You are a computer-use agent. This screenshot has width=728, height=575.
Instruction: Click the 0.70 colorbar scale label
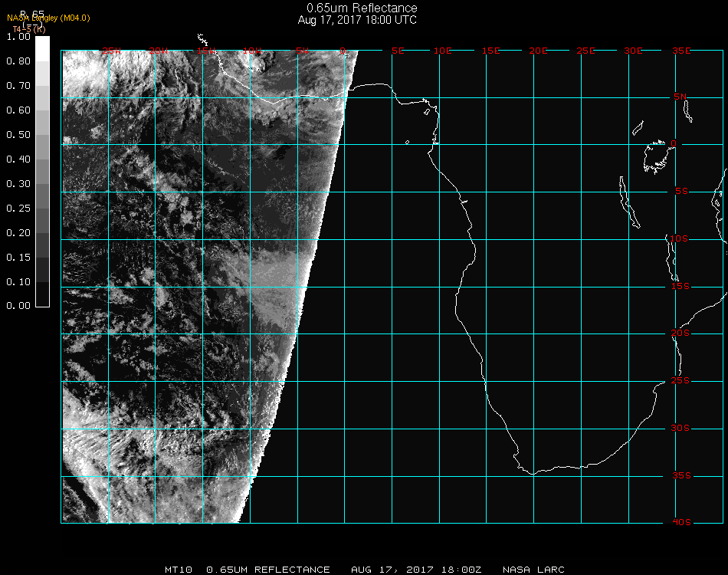[18, 85]
